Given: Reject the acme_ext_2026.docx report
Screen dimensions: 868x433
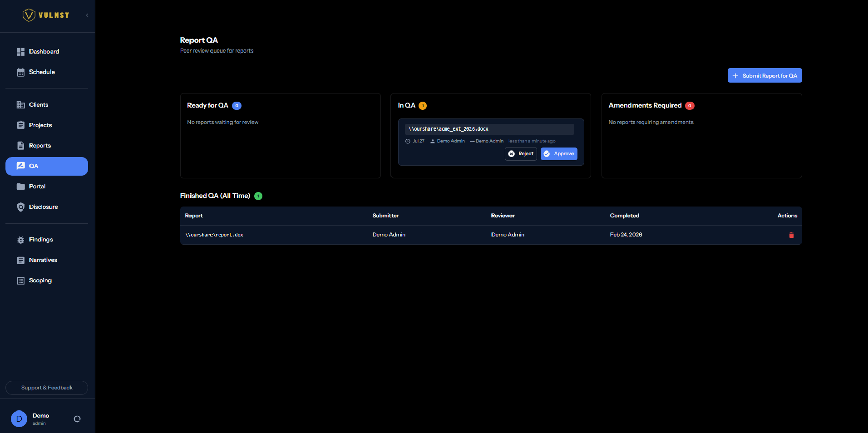Looking at the screenshot, I should [521, 154].
